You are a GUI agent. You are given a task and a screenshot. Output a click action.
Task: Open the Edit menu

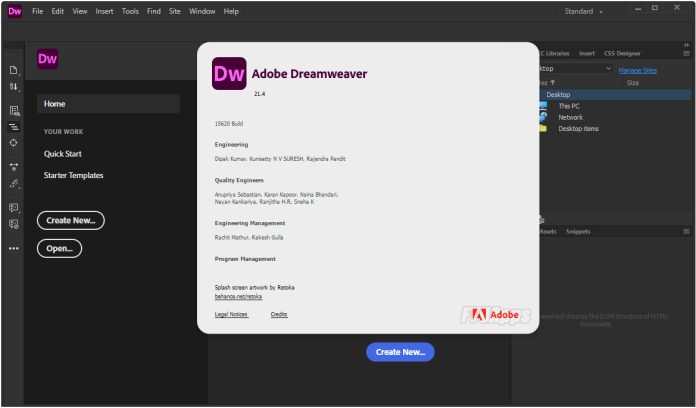point(58,11)
